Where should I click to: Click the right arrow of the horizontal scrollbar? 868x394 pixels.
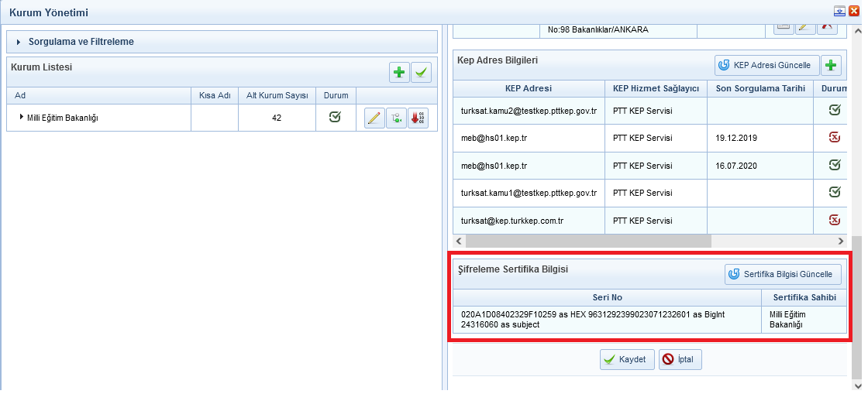click(x=841, y=241)
